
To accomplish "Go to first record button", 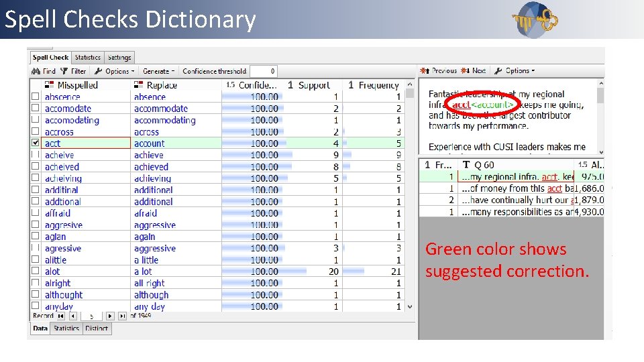I will pos(61,316).
